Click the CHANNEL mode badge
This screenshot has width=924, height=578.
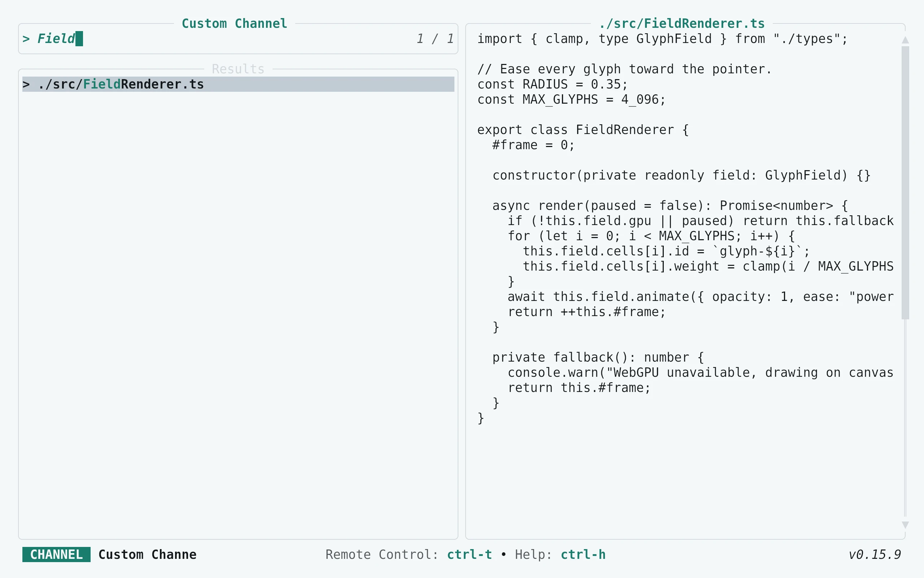[57, 554]
